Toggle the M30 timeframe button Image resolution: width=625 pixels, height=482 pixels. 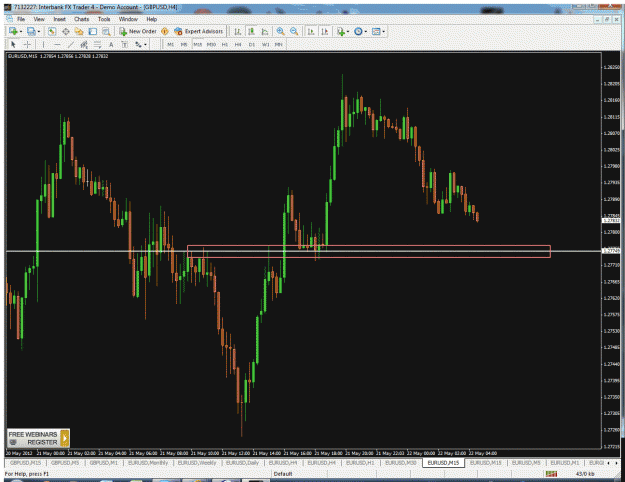(x=211, y=44)
